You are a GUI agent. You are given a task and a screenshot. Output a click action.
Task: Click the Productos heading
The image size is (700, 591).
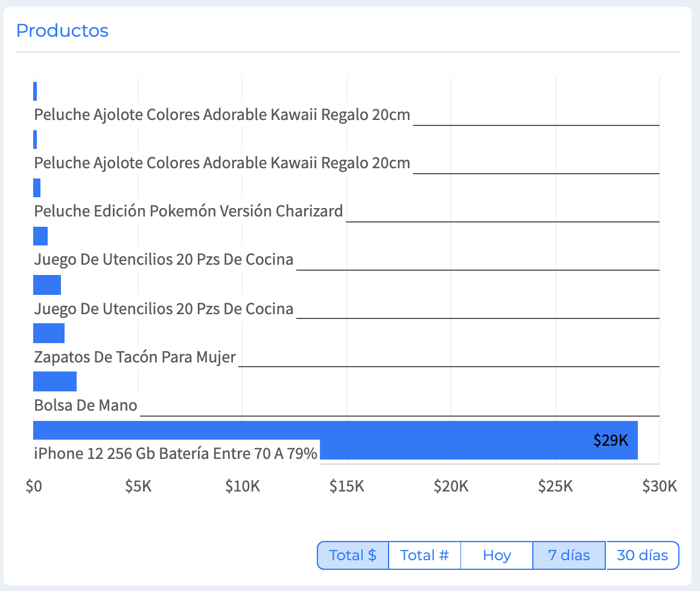(63, 31)
